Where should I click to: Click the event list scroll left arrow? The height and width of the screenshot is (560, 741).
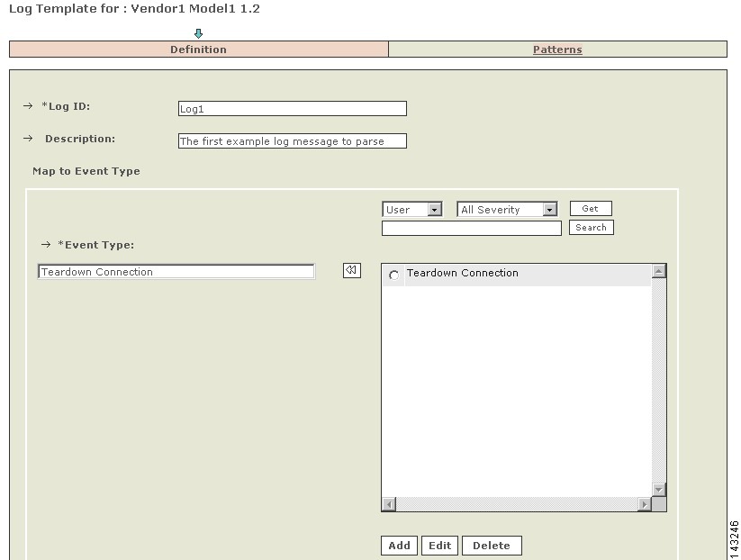click(389, 504)
